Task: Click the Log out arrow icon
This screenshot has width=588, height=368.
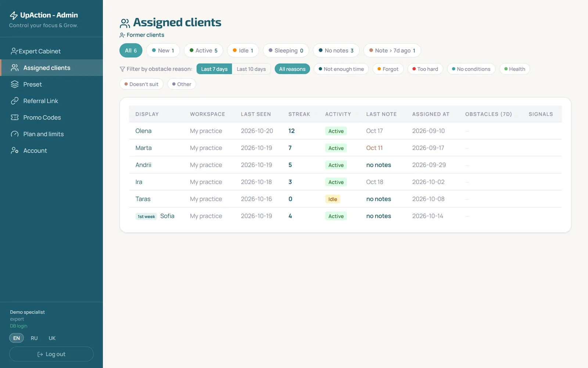Action: tap(40, 354)
